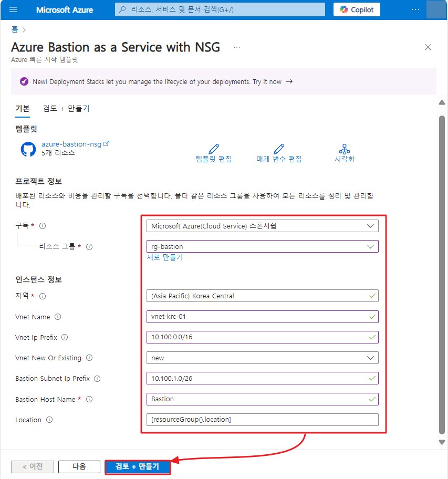
Task: Click the Microsoft Azure logo text
Action: coord(65,10)
